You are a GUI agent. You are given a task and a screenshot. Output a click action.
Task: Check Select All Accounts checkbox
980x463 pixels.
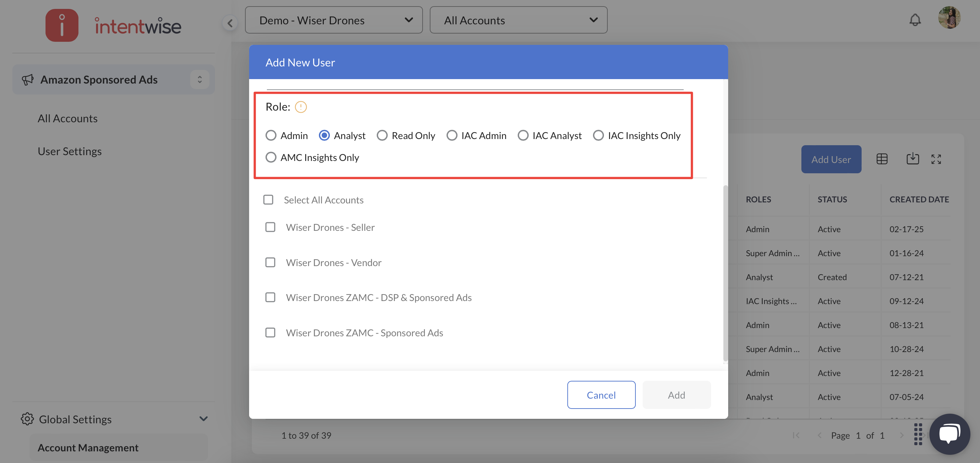pyautogui.click(x=268, y=200)
